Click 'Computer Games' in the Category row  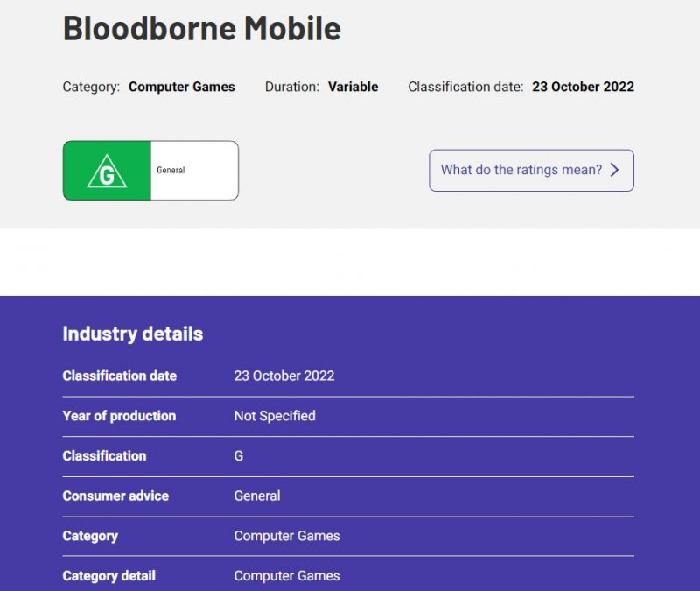(287, 536)
